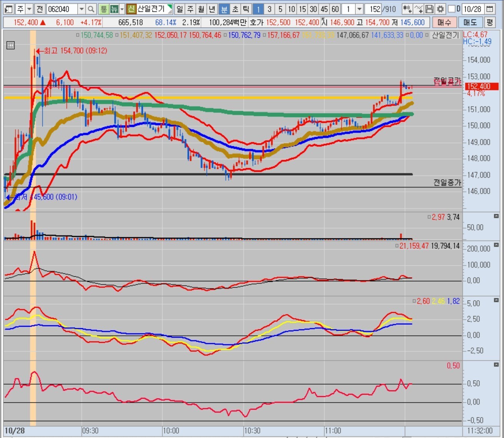Save the chart with the floppy disk icon

pos(430,9)
